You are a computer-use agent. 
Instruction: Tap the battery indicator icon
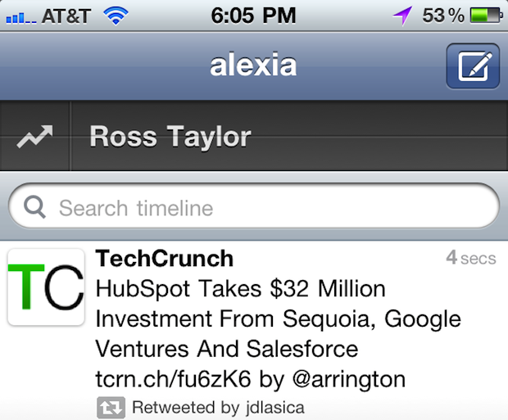[x=485, y=15]
